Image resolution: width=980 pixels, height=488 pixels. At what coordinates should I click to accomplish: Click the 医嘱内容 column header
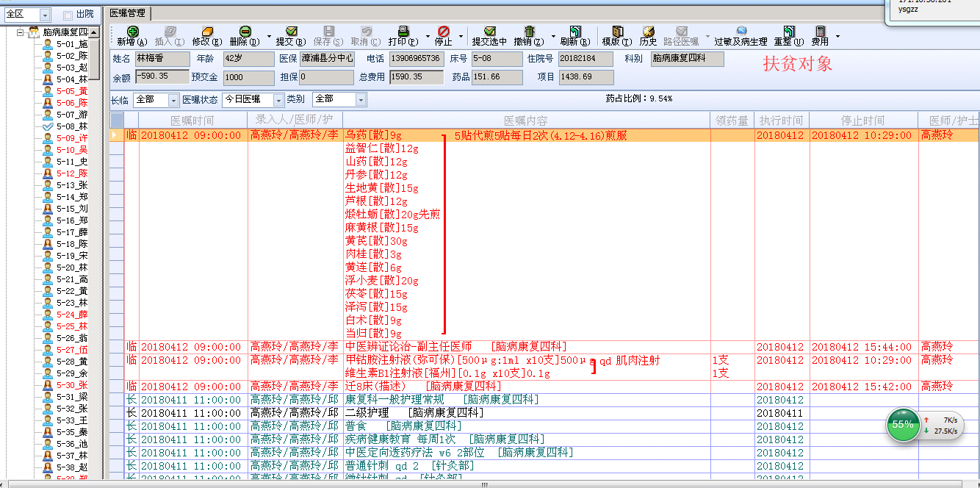(x=526, y=121)
